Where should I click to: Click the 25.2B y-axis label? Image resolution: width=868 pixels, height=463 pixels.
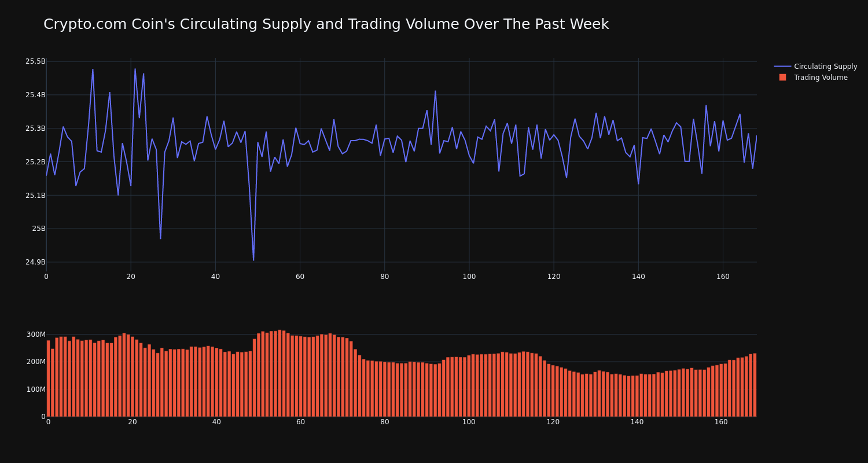click(x=35, y=162)
